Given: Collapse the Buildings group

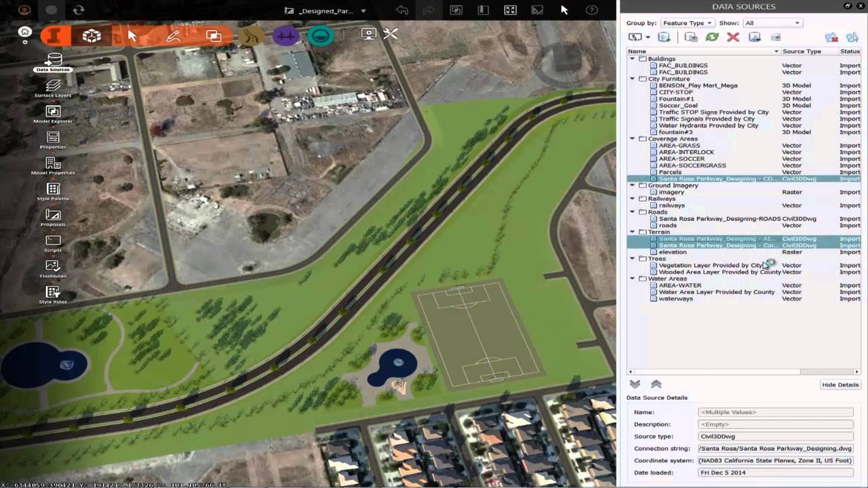Looking at the screenshot, I should pos(633,59).
